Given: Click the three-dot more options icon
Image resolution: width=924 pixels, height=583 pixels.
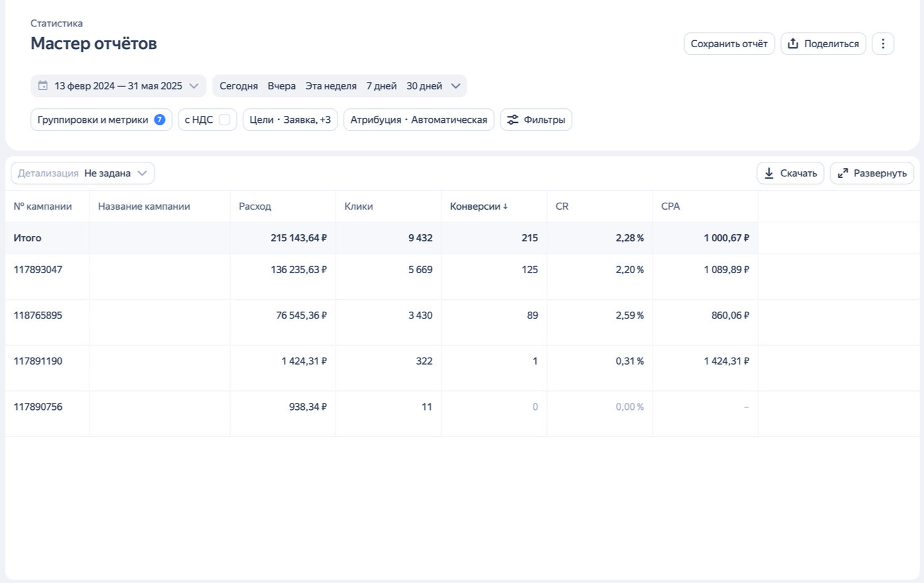Looking at the screenshot, I should 882,43.
